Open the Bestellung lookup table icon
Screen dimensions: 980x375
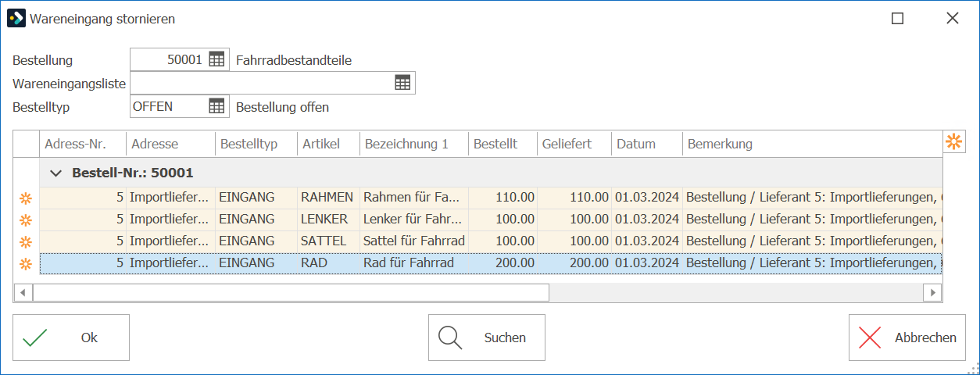click(x=216, y=59)
